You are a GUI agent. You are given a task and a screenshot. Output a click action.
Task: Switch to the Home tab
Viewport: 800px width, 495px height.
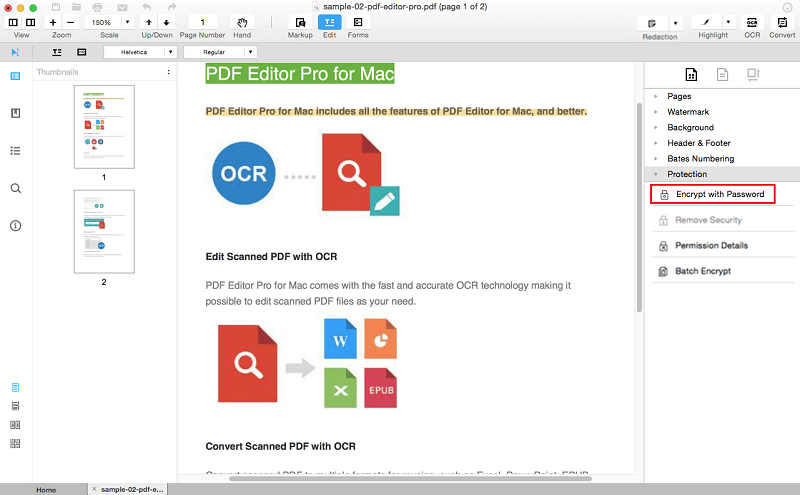[x=46, y=489]
